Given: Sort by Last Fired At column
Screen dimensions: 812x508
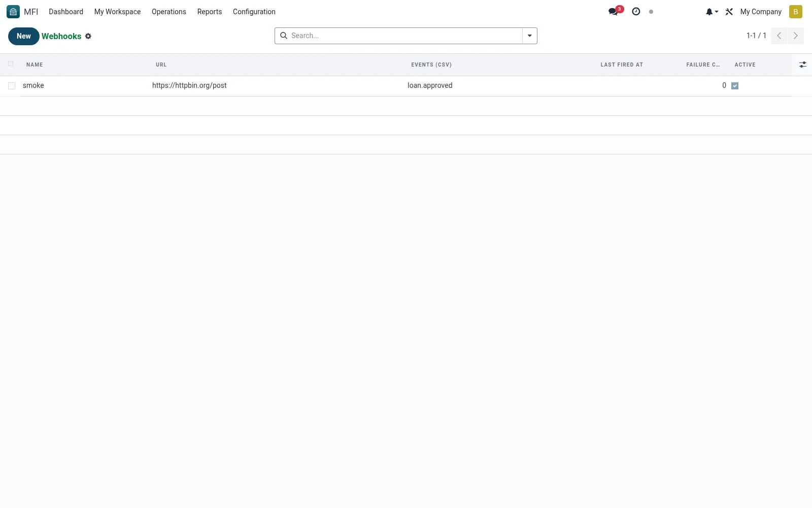Looking at the screenshot, I should (x=622, y=65).
